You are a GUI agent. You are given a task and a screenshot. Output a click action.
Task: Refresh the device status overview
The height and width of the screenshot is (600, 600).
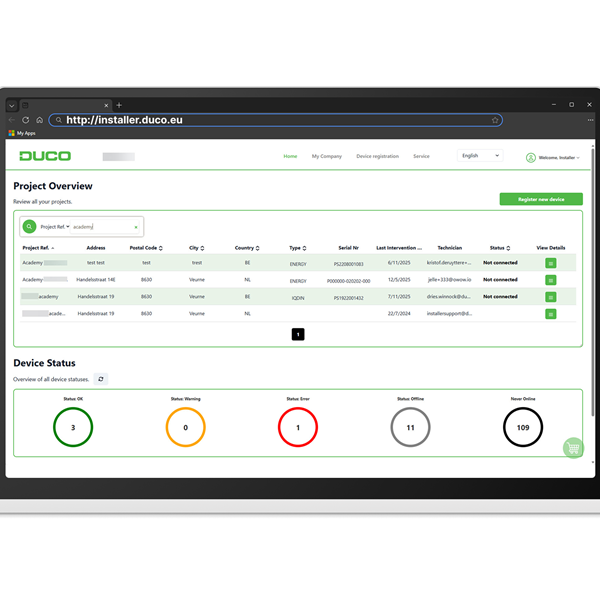(100, 379)
